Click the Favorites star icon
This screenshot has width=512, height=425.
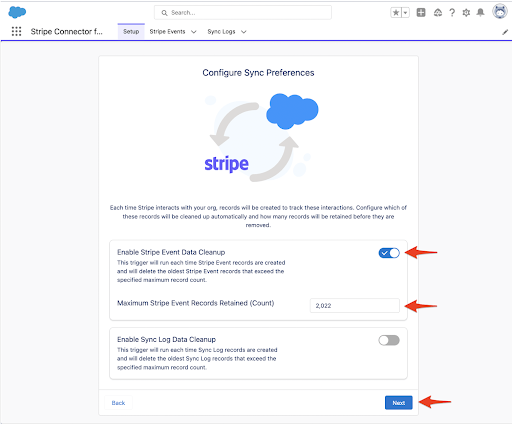pyautogui.click(x=396, y=13)
